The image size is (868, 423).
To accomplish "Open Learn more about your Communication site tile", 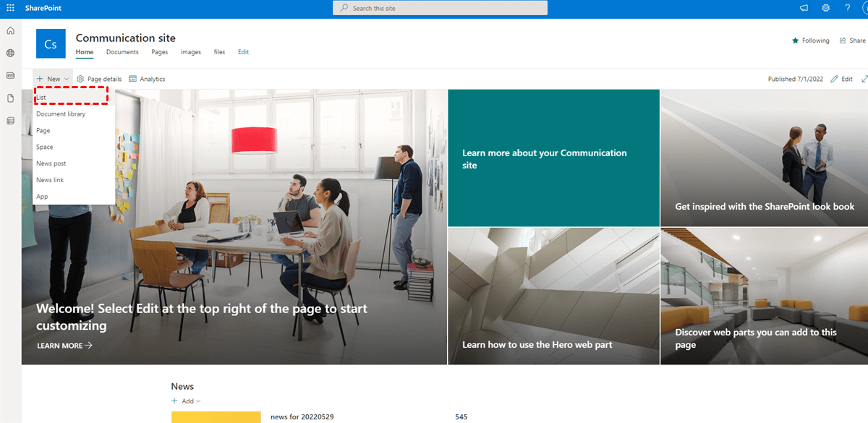I will [x=553, y=158].
